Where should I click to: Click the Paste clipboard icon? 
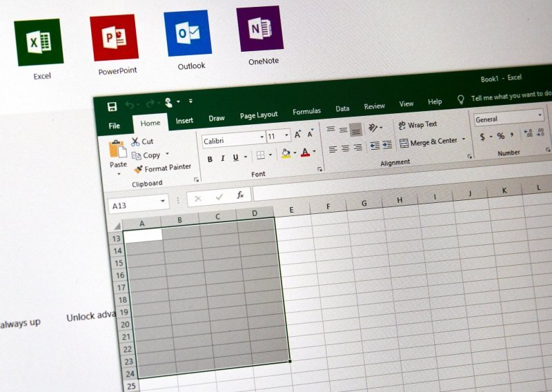click(117, 149)
